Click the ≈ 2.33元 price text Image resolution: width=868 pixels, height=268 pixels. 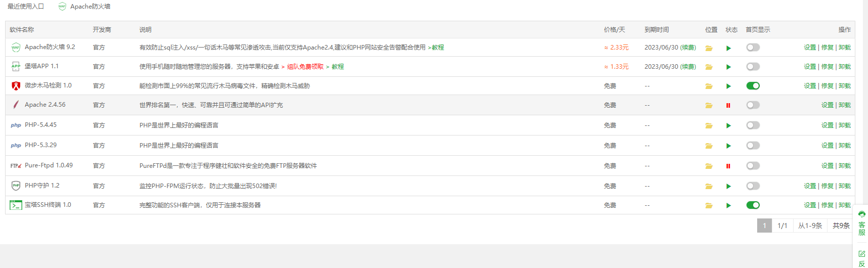[616, 48]
